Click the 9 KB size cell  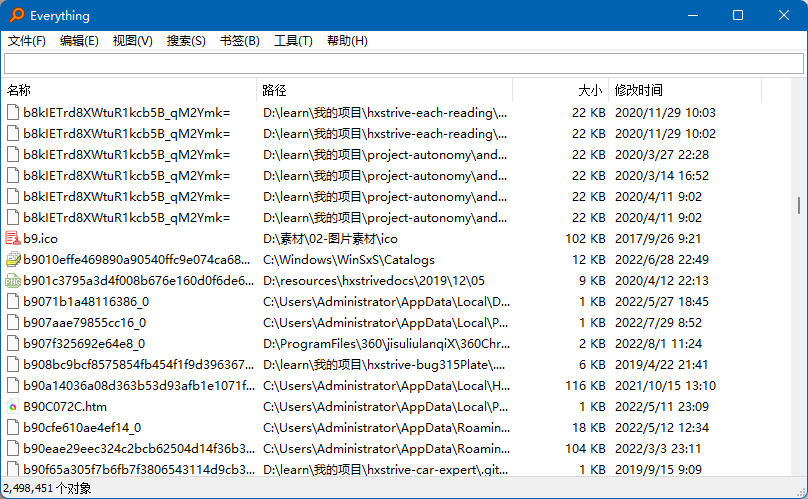[592, 280]
